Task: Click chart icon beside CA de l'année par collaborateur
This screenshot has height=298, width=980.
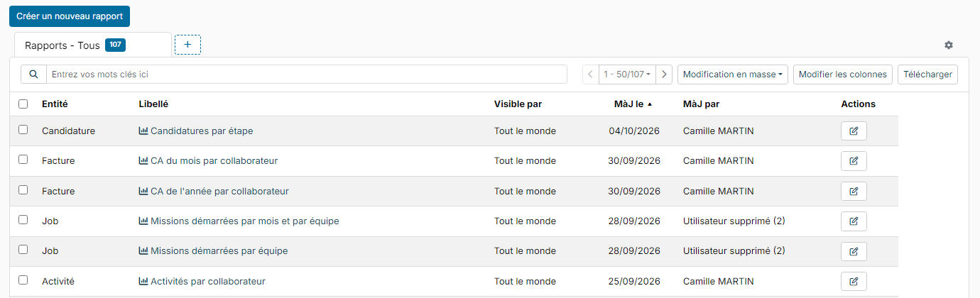Action: pyautogui.click(x=143, y=191)
